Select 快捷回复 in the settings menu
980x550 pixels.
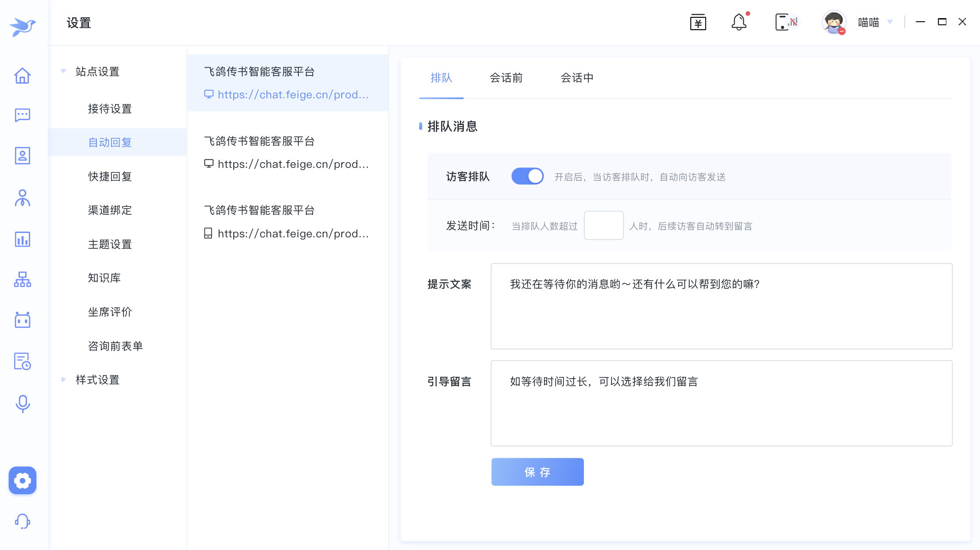tap(110, 176)
